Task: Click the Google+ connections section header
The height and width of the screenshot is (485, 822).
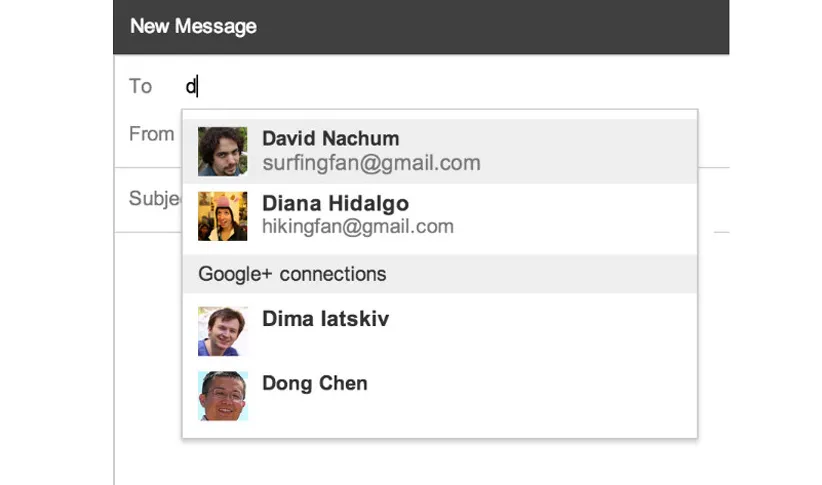Action: pos(292,274)
